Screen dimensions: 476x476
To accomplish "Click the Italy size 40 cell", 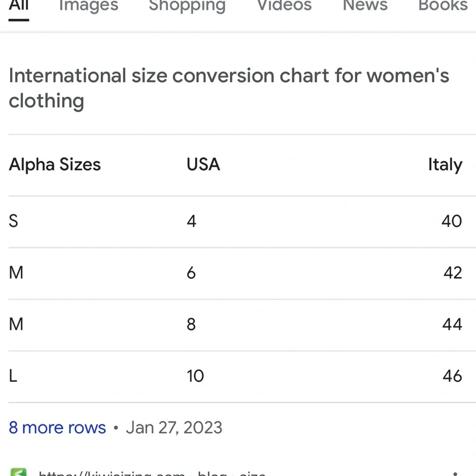I will coord(451,221).
